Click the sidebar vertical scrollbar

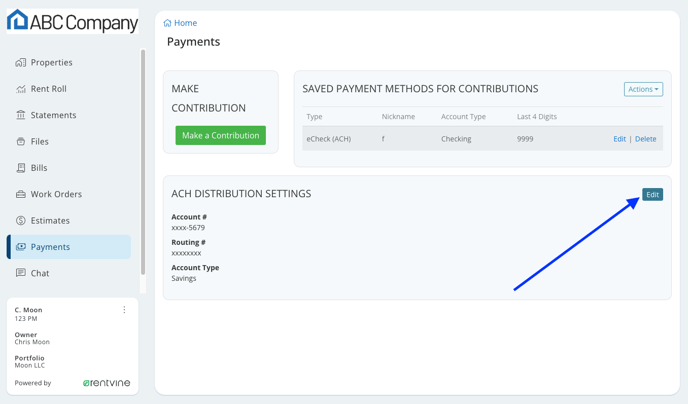143,162
